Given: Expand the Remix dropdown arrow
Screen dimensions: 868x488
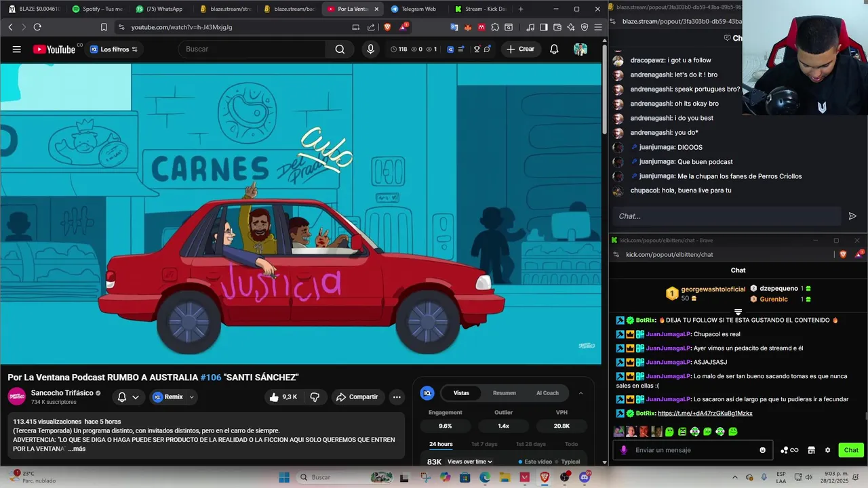Looking at the screenshot, I should (x=191, y=397).
